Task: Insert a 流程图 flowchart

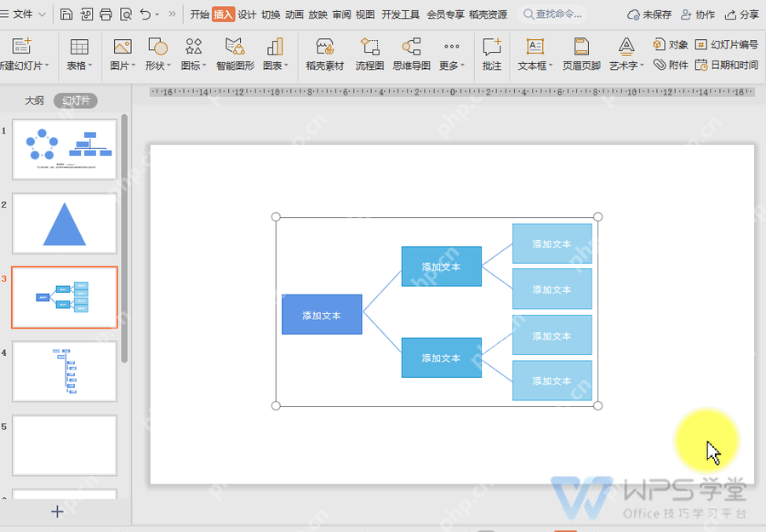Action: click(x=369, y=54)
